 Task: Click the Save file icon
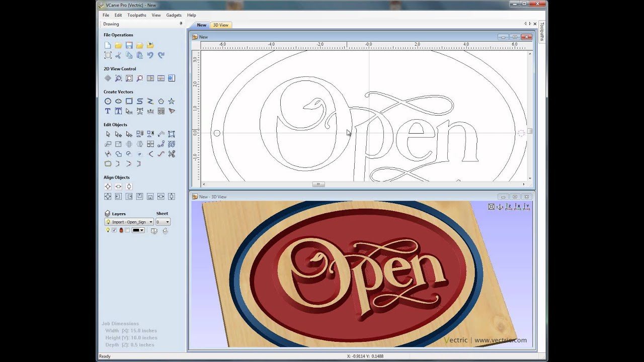129,45
